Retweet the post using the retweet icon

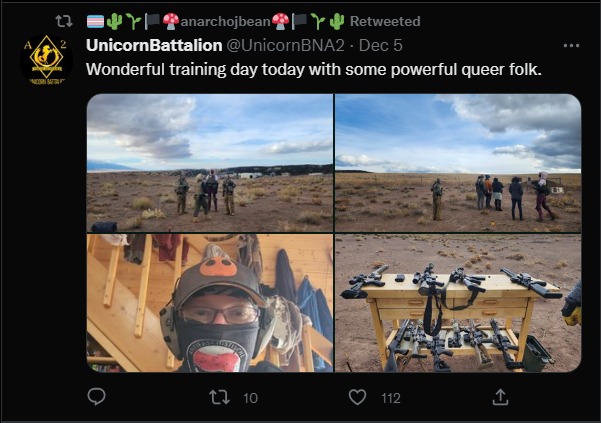coord(220,397)
